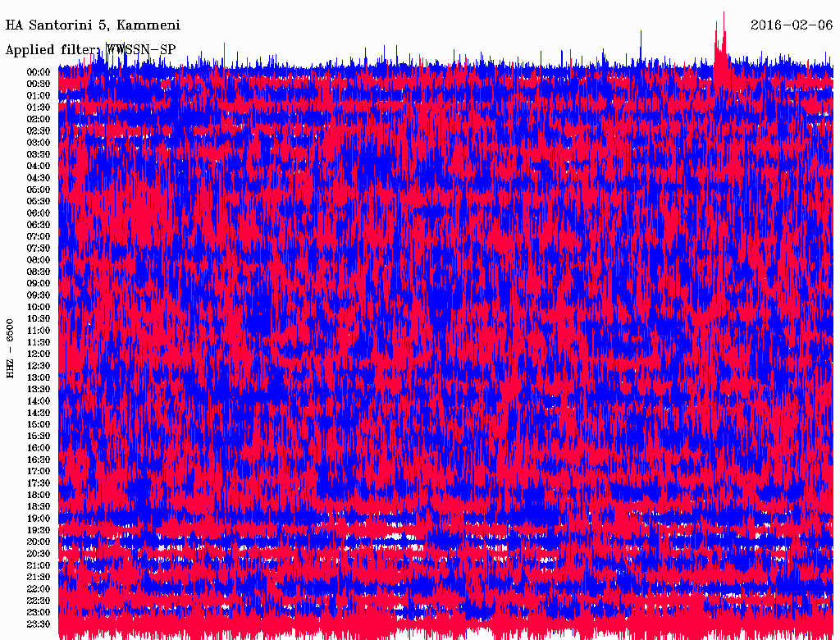Select the 16:30 time row label
This screenshot has height=640, width=840.
38,459
